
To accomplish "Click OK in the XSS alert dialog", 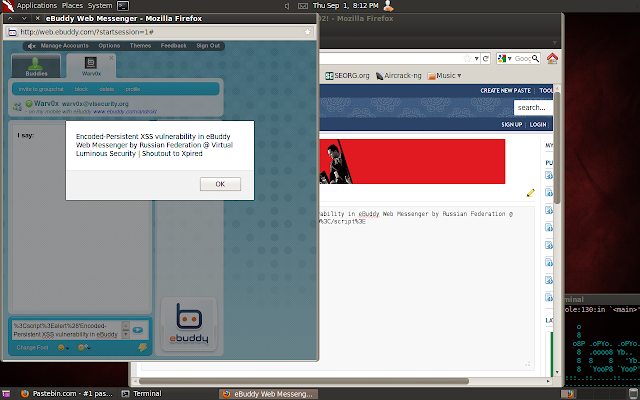I will (x=220, y=184).
